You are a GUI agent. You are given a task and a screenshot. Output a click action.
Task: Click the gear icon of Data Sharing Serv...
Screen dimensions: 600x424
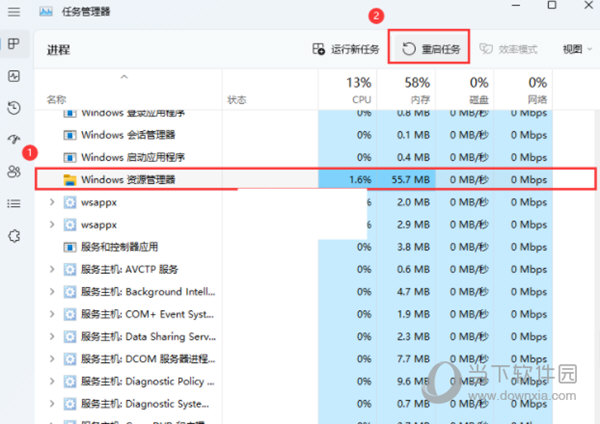70,337
